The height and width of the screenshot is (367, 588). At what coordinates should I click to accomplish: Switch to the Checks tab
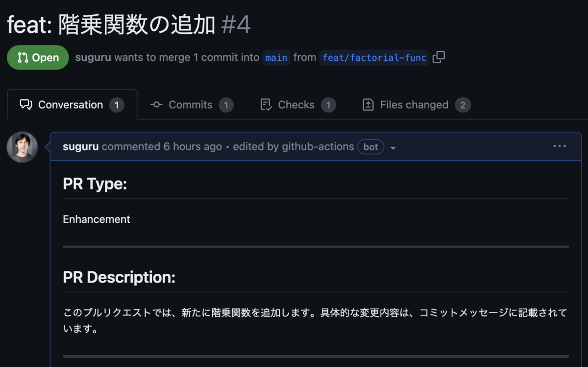(296, 105)
